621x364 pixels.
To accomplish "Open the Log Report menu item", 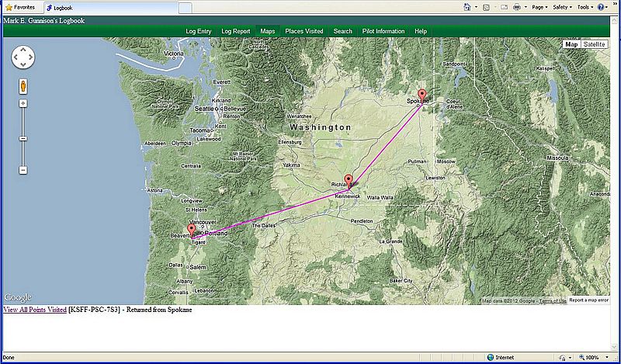I will click(x=236, y=31).
